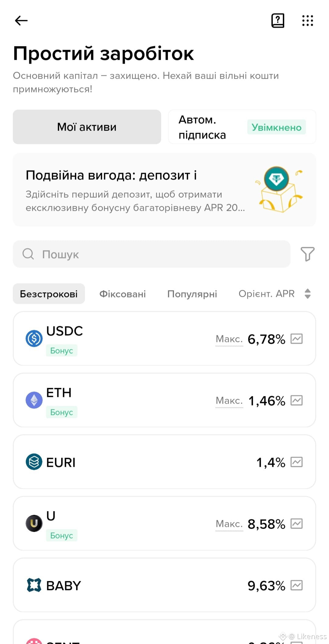Image resolution: width=329 pixels, height=644 pixels.
Task: View the BABY APR chart icon
Action: [x=296, y=585]
